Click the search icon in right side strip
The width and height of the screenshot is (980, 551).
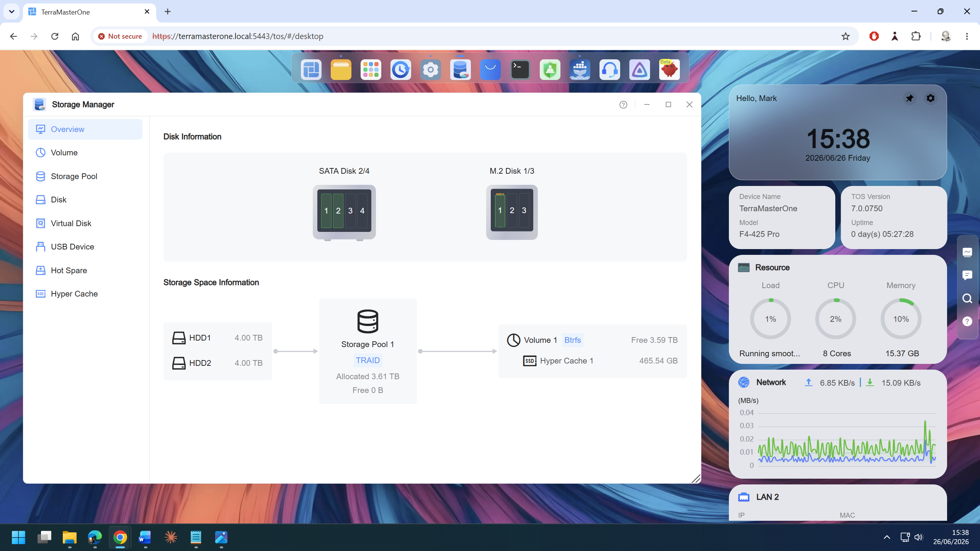coord(967,298)
